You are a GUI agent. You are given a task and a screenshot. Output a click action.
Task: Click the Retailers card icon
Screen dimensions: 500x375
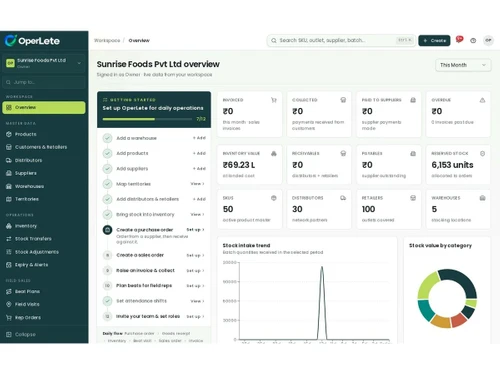click(413, 198)
